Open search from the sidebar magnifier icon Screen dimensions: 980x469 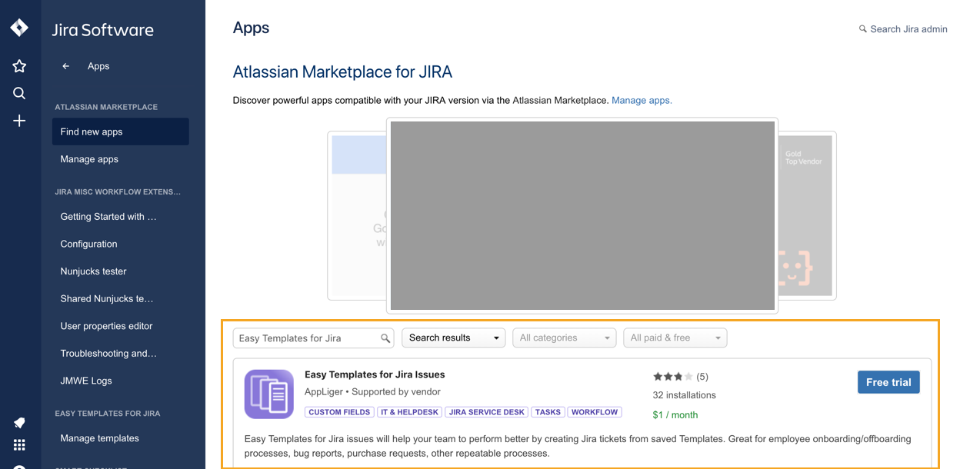click(19, 94)
